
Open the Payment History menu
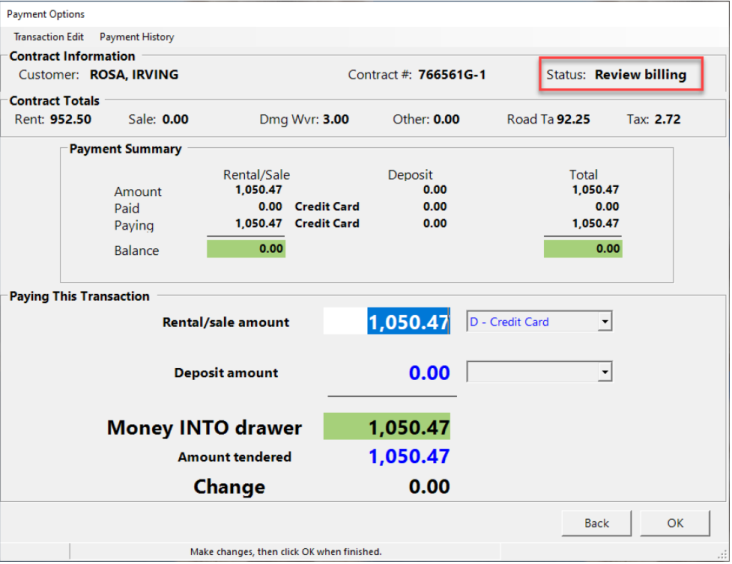(137, 37)
